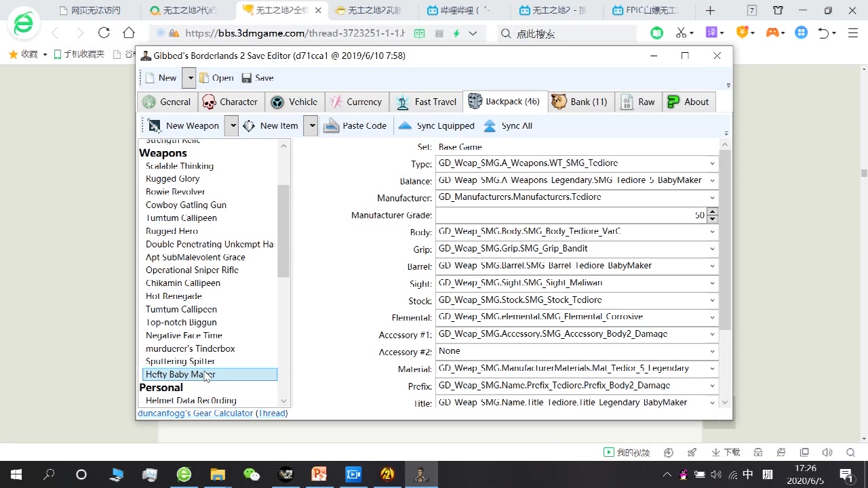The height and width of the screenshot is (488, 868).
Task: Select Helmet Data Recording item
Action: [191, 401]
